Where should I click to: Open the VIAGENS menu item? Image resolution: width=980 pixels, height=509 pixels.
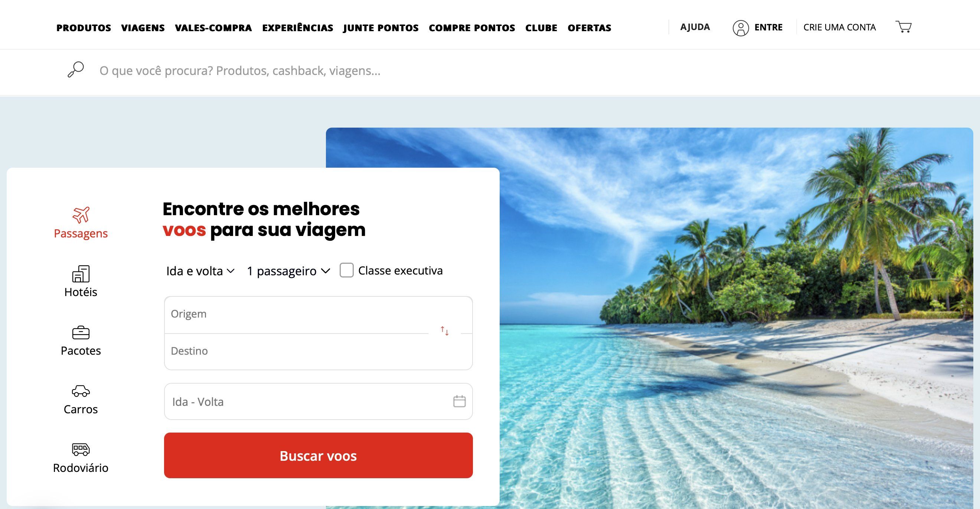pos(143,28)
